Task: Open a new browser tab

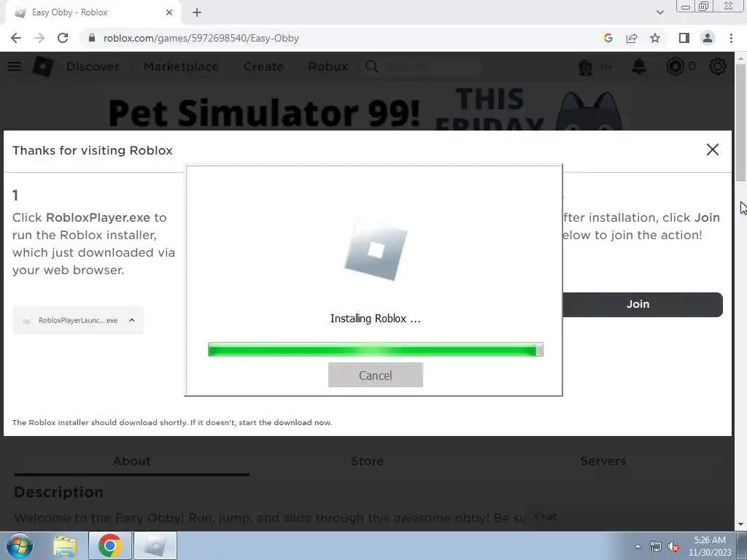Action: tap(197, 12)
